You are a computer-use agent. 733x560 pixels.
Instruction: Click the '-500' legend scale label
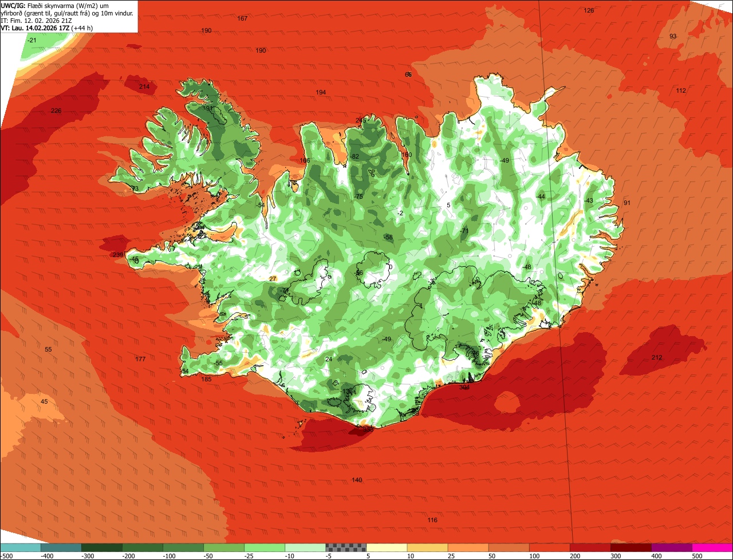[x=6, y=555]
